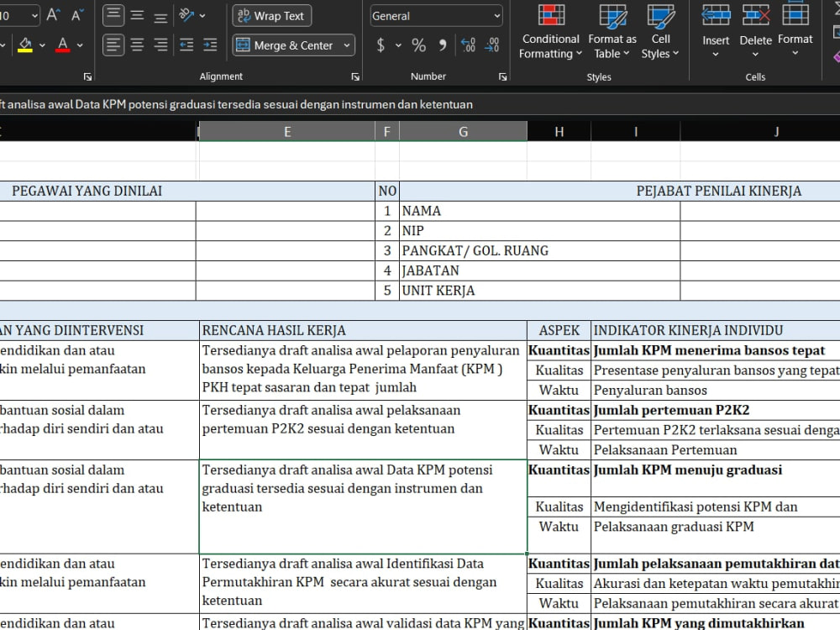Image resolution: width=840 pixels, height=630 pixels.
Task: Click the NIP cell
Action: pos(539,231)
